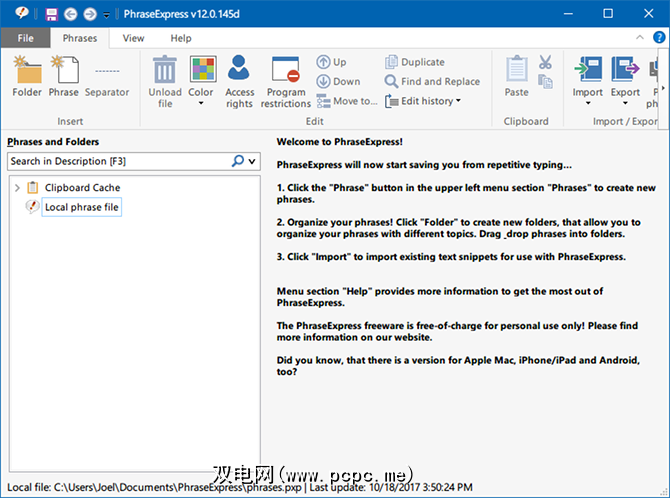Switch to the Phrases tab
The width and height of the screenshot is (670, 498).
(x=80, y=38)
